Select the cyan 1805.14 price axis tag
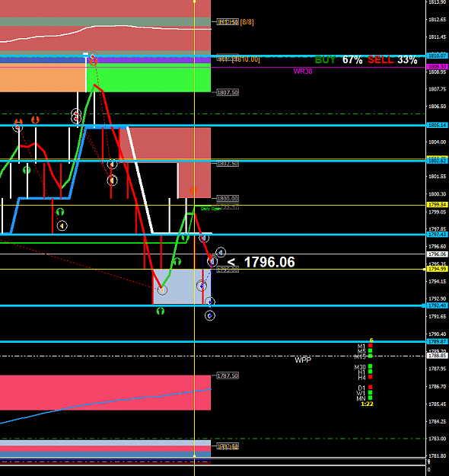Screen dimensions: 449x476 [x=437, y=125]
